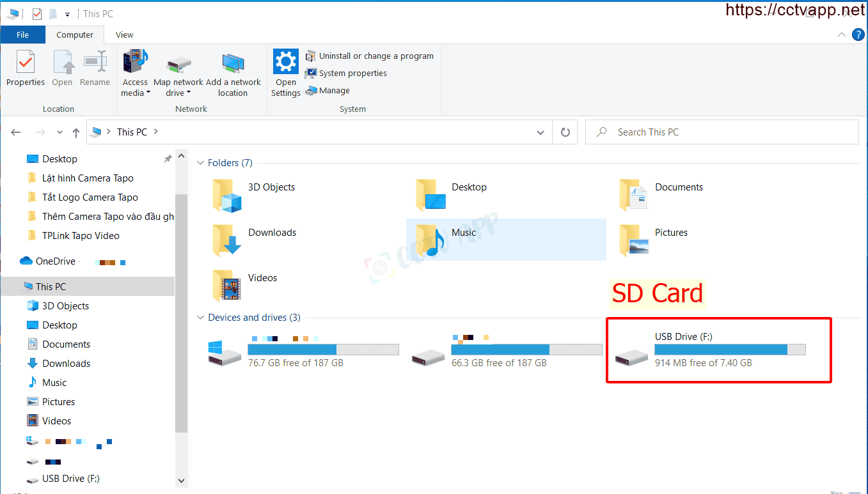Open the Help question mark icon

858,35
